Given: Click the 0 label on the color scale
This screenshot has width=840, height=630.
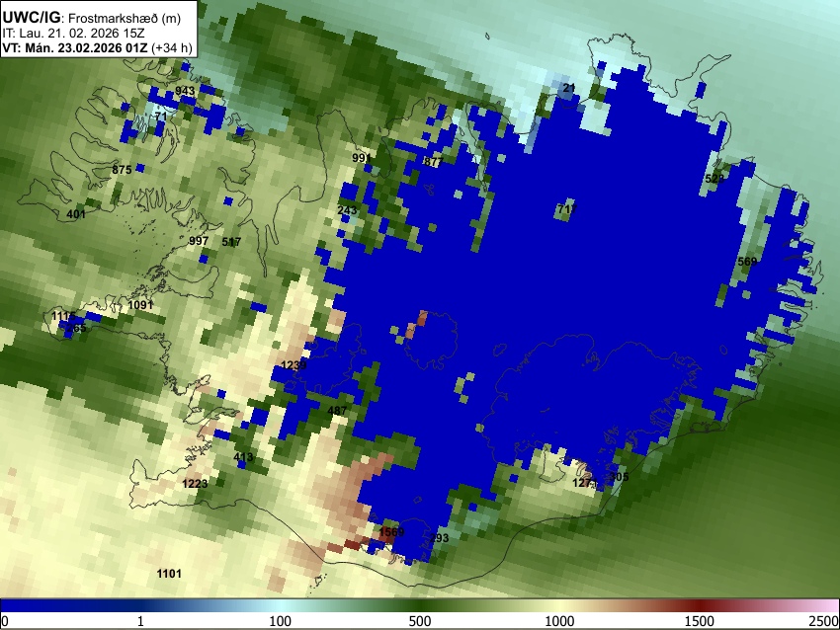Looking at the screenshot, I should click(x=5, y=621).
